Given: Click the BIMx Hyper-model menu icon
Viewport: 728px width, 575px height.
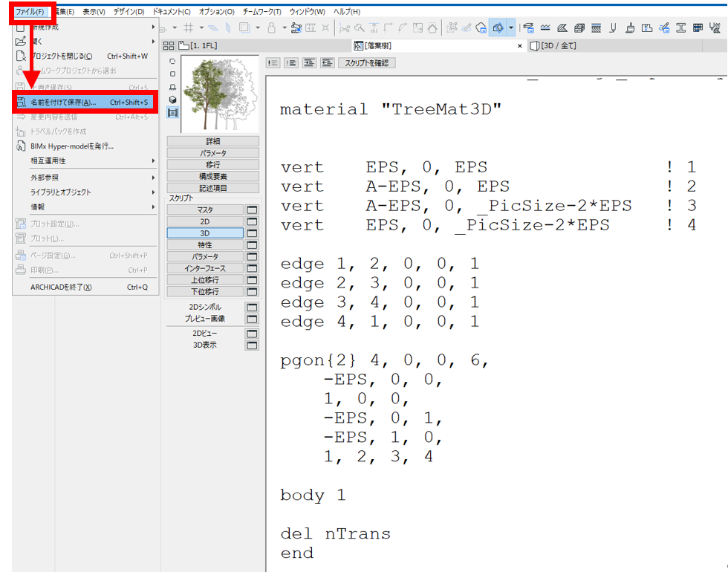Looking at the screenshot, I should 21,146.
